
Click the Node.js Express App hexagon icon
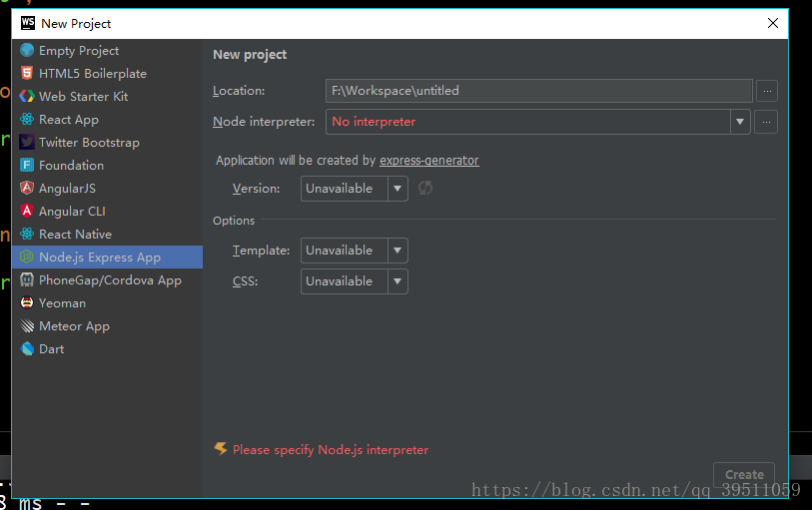click(27, 256)
